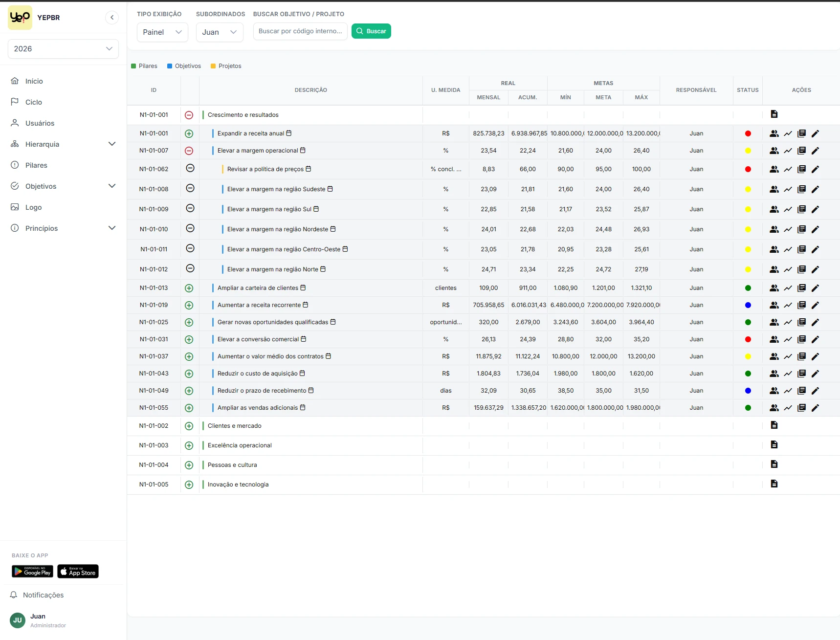This screenshot has height=640, width=840.
Task: Edit Revisar a política de preços pencil icon
Action: point(815,169)
